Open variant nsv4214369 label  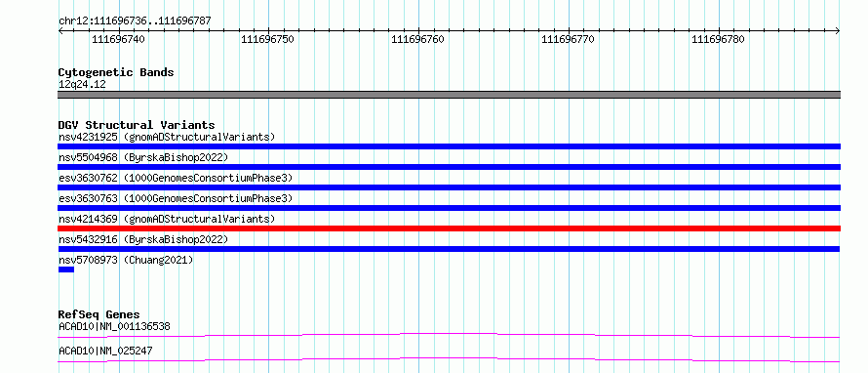[x=167, y=219]
